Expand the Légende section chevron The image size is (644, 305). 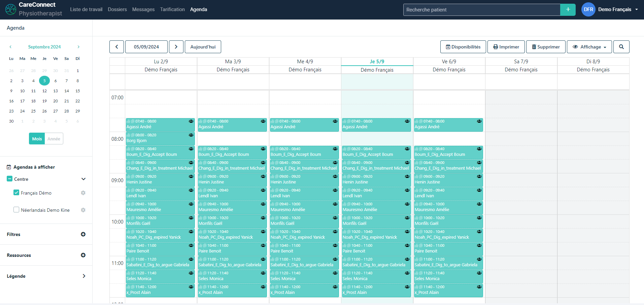pos(84,276)
